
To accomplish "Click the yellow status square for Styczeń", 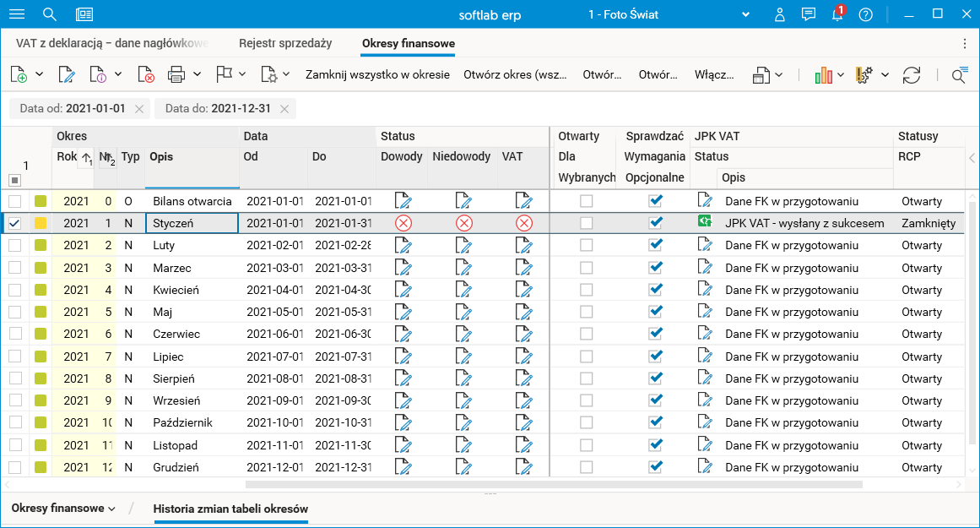I will [x=41, y=223].
